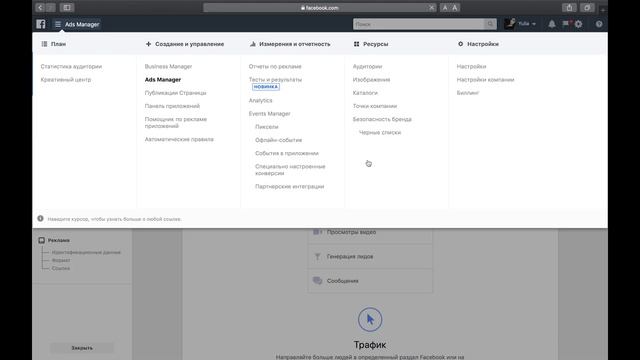The width and height of the screenshot is (640, 360).
Task: Click the Закрыть button
Action: coord(82,348)
